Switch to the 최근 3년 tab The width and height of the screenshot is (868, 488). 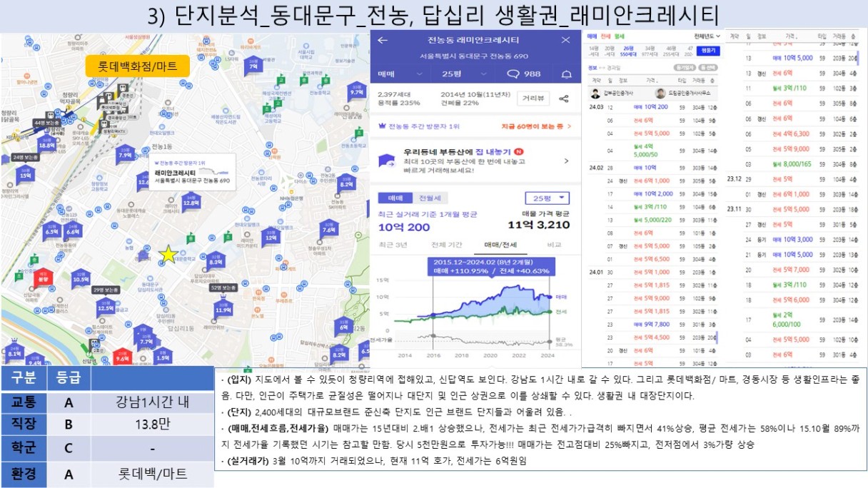393,245
